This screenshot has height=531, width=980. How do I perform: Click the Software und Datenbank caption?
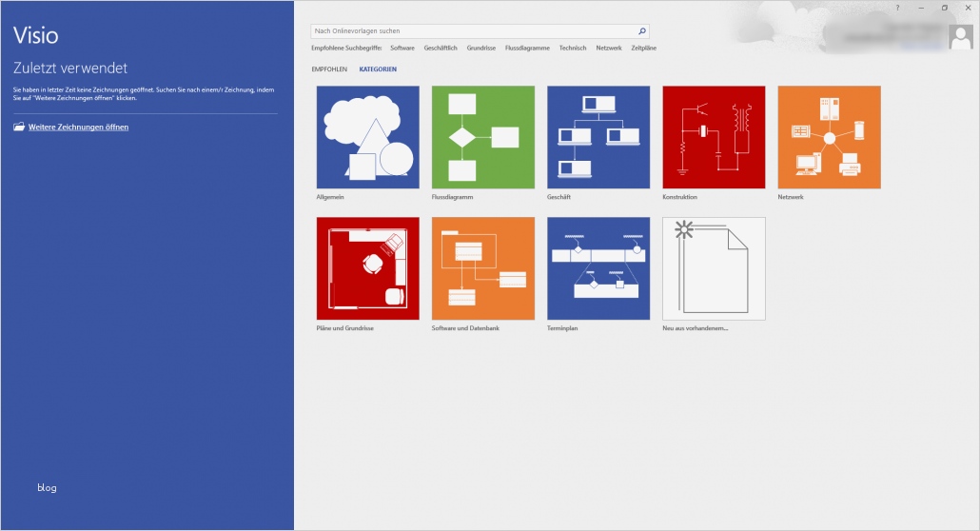tap(465, 327)
